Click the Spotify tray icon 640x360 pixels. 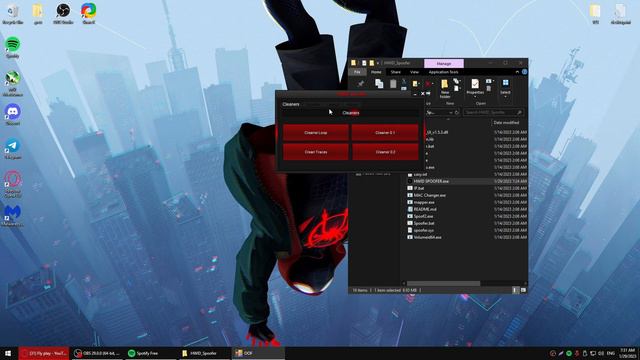(569, 353)
